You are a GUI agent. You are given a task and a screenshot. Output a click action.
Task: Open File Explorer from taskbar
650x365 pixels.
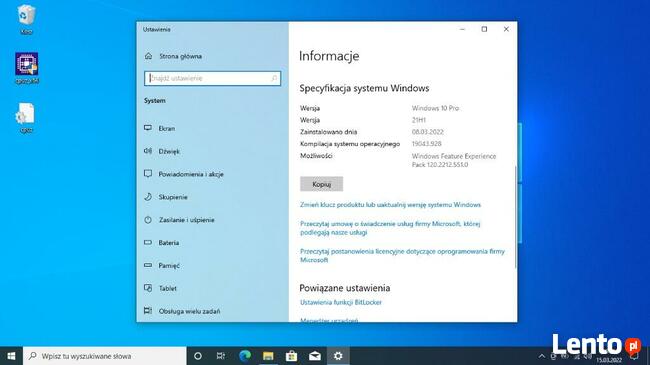tap(268, 356)
